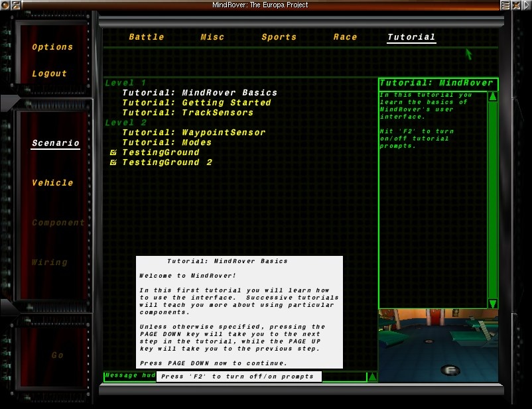Click description panel scroll-down arrow
The width and height of the screenshot is (532, 409).
493,303
